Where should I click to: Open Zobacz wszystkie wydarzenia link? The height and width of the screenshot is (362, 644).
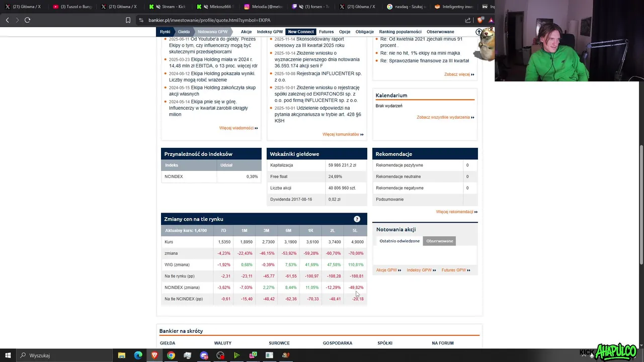point(445,117)
